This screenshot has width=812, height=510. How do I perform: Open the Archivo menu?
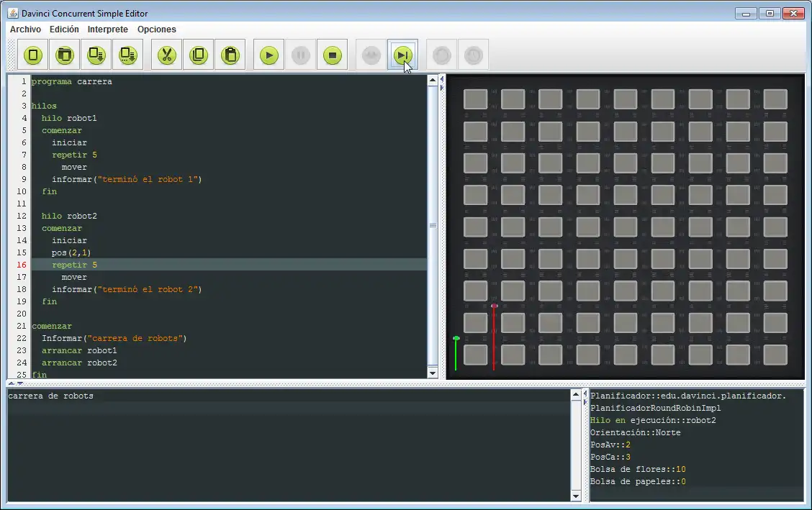click(x=25, y=29)
